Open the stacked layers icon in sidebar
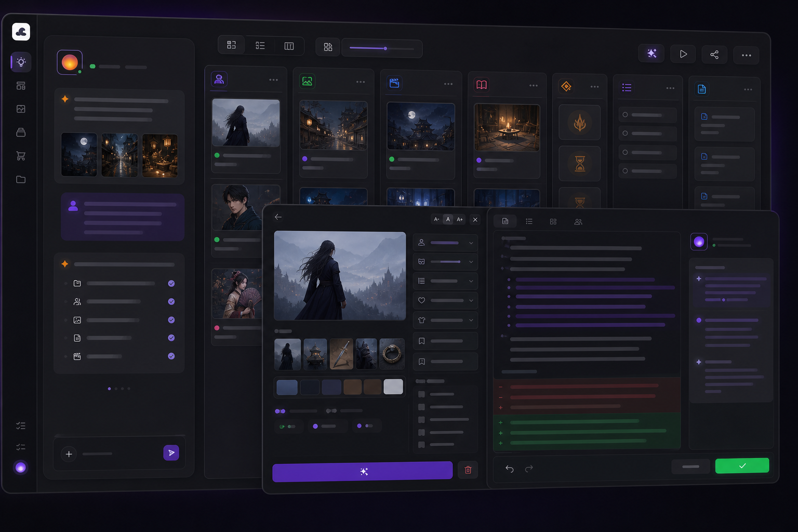 click(21, 132)
